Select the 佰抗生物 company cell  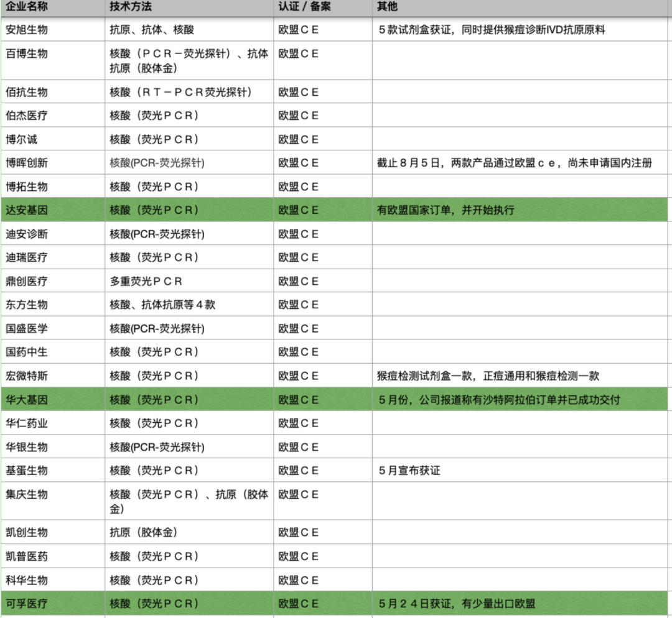(53, 91)
